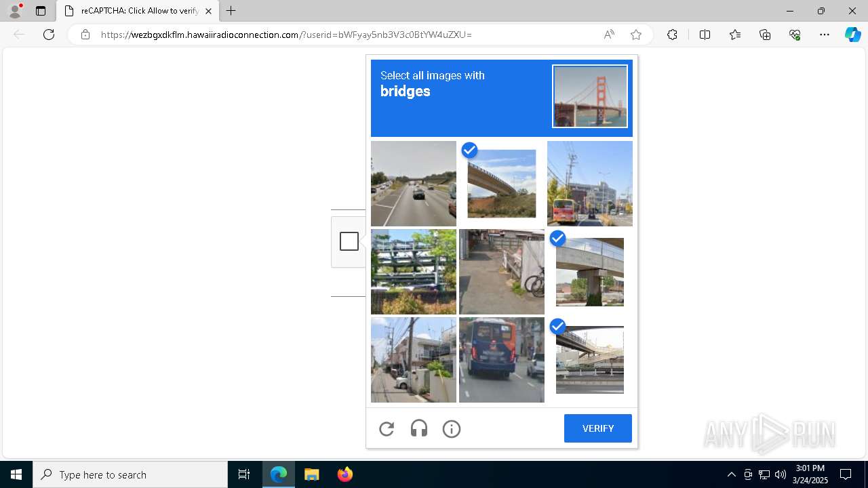Enter split screen view
Viewport: 868px width, 488px height.
click(705, 35)
